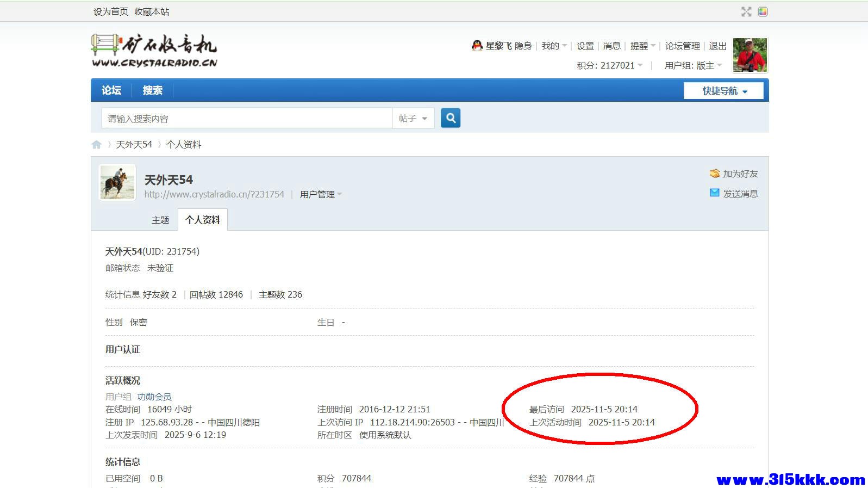Click the 发送消息 envelope icon
Screen dimensions: 868x488
(715, 193)
